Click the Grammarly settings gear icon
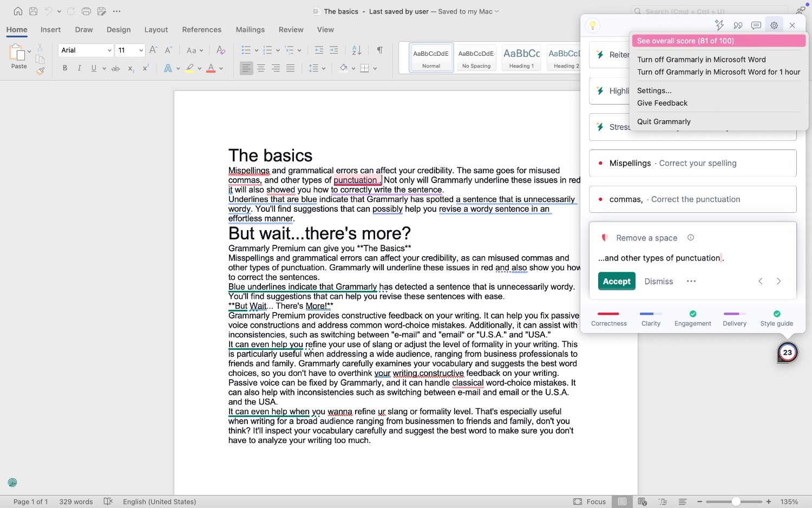Image resolution: width=812 pixels, height=508 pixels. 774,25
